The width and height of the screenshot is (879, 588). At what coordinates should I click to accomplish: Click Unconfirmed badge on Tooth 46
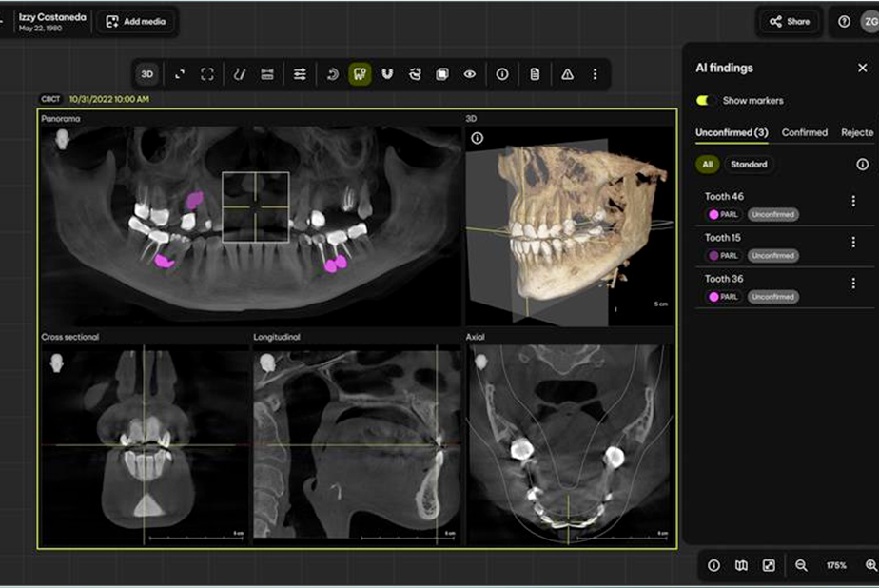tap(773, 215)
